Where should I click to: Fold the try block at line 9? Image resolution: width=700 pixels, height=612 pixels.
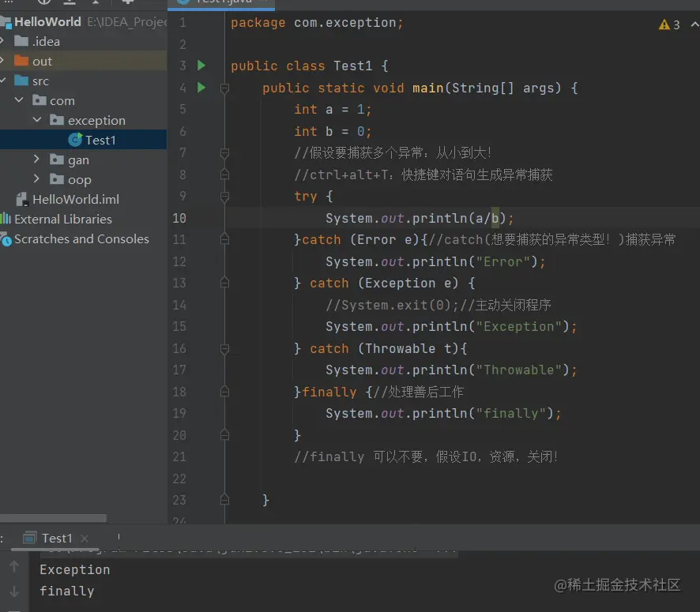click(x=224, y=197)
